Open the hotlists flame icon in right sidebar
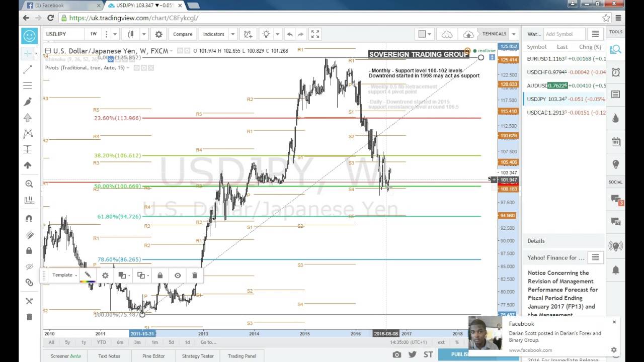The image size is (644, 362). (616, 118)
